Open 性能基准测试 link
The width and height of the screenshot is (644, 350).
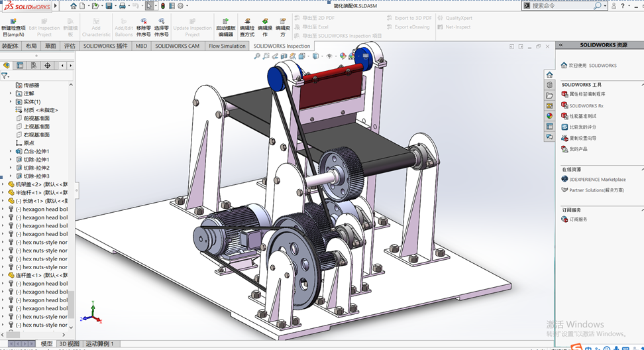582,116
